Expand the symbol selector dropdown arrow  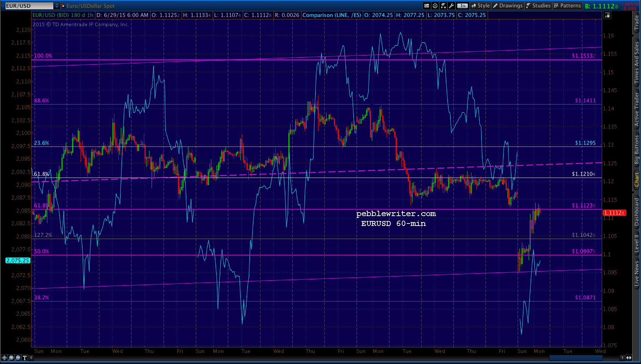(x=57, y=6)
